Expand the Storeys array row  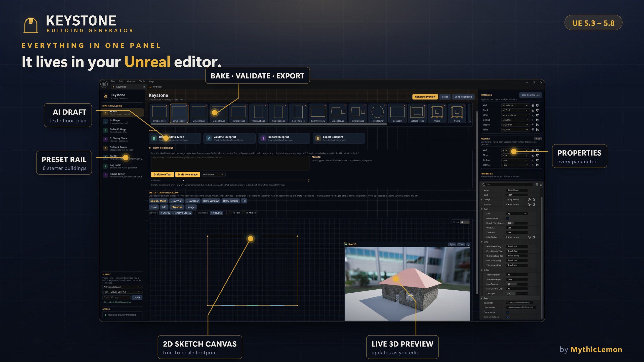pos(482,200)
